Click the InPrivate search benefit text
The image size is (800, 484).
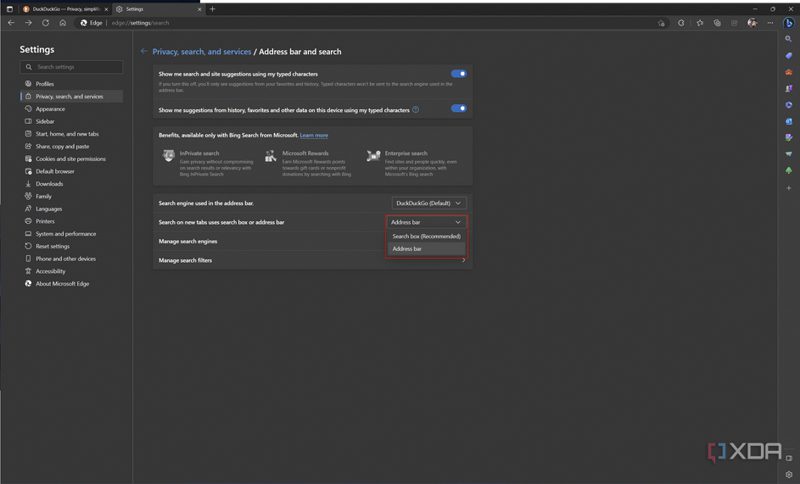(216, 163)
